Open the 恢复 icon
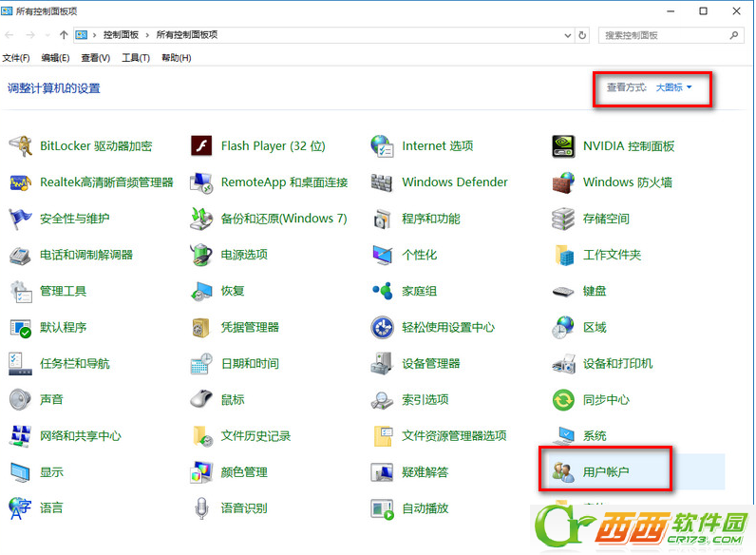 201,292
